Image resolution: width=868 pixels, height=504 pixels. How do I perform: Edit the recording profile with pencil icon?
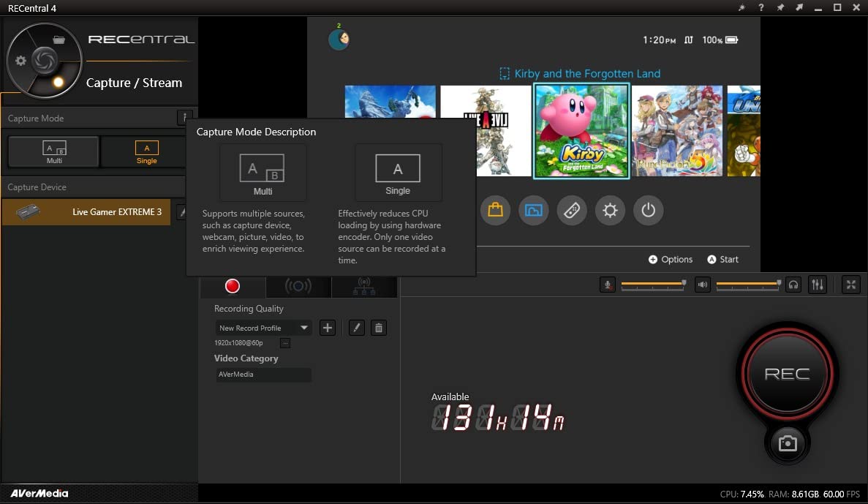pyautogui.click(x=357, y=328)
